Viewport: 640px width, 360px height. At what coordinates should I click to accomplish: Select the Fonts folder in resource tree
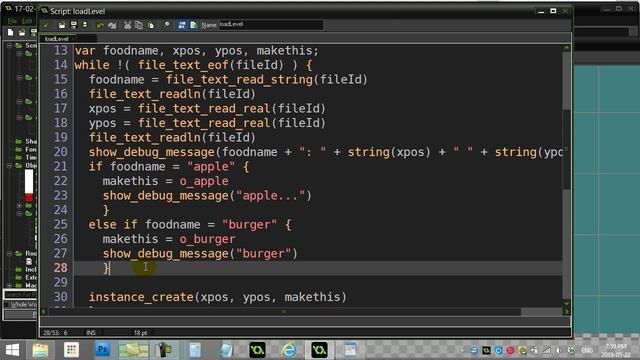tap(26, 149)
